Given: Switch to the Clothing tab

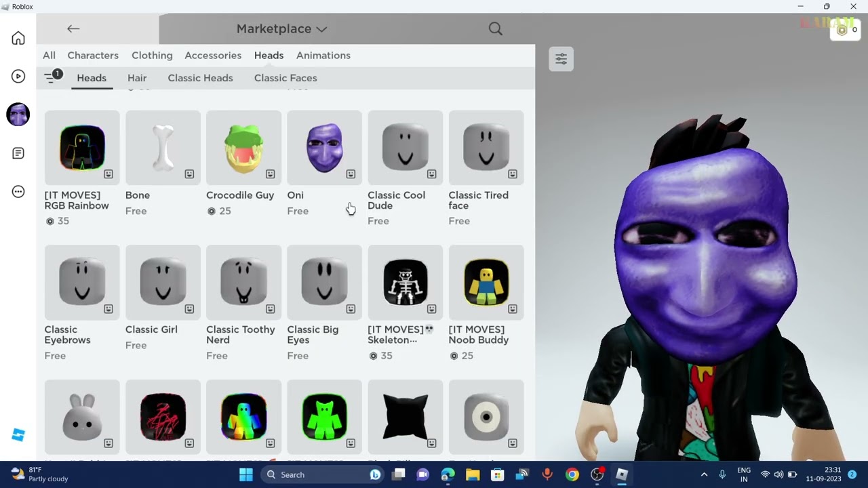Looking at the screenshot, I should pyautogui.click(x=152, y=56).
